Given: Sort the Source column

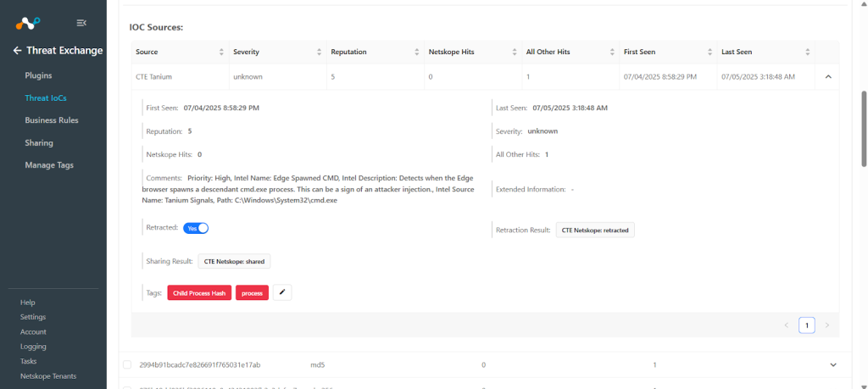Looking at the screenshot, I should tap(221, 52).
